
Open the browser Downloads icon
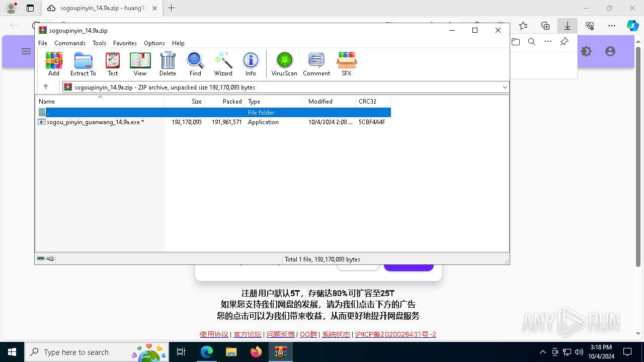coord(568,26)
